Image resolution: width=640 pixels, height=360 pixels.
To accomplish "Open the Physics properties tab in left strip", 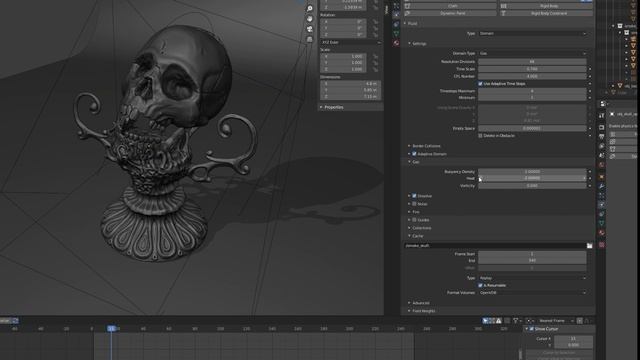I will [x=396, y=15].
